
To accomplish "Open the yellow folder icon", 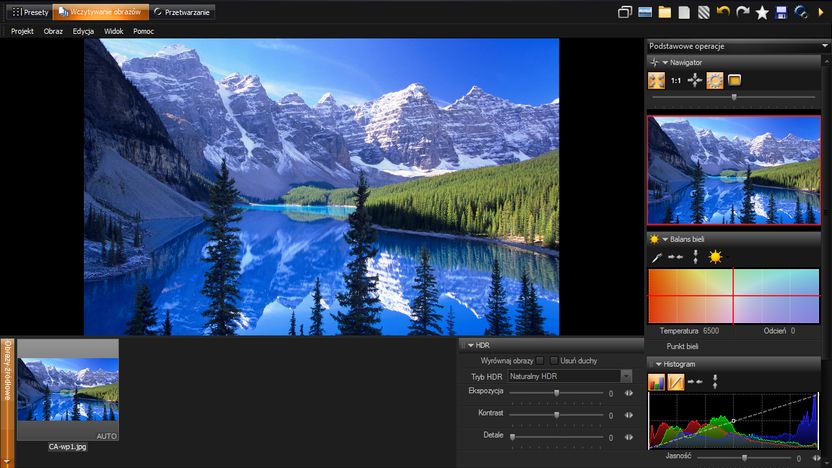I will pyautogui.click(x=664, y=12).
